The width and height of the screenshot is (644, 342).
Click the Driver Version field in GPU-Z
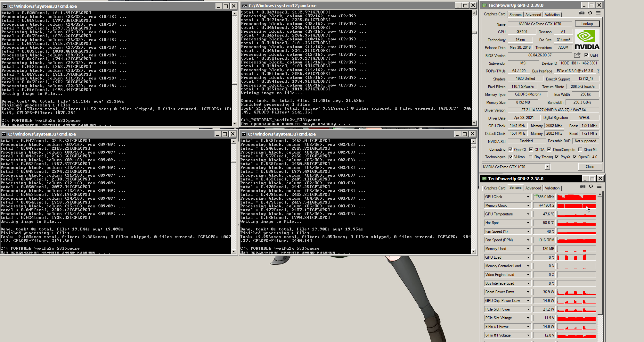[553, 110]
